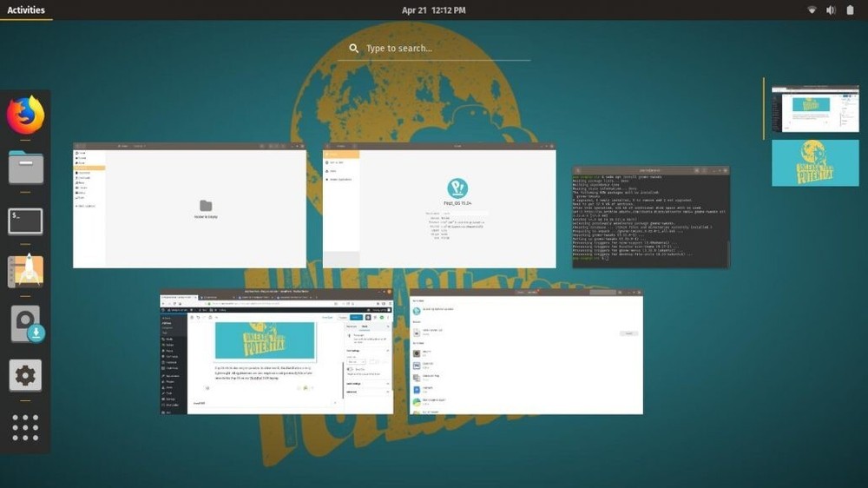868x488 pixels.
Task: Open the rocket Pop!_Shop dock icon
Action: pos(25,271)
